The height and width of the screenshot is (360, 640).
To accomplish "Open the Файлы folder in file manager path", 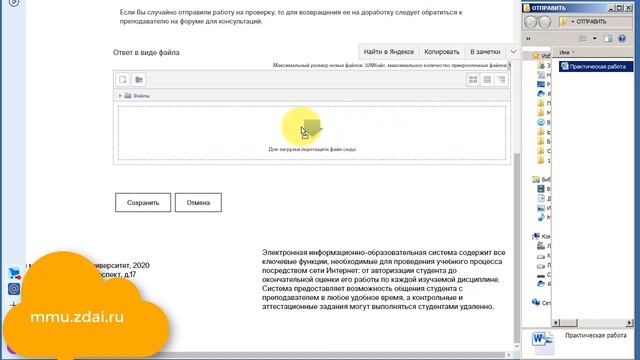I will point(137,96).
